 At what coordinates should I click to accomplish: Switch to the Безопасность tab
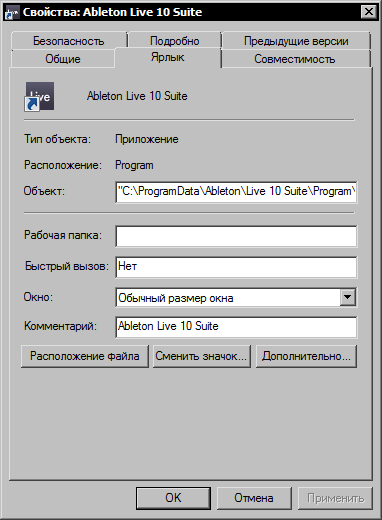tap(69, 41)
